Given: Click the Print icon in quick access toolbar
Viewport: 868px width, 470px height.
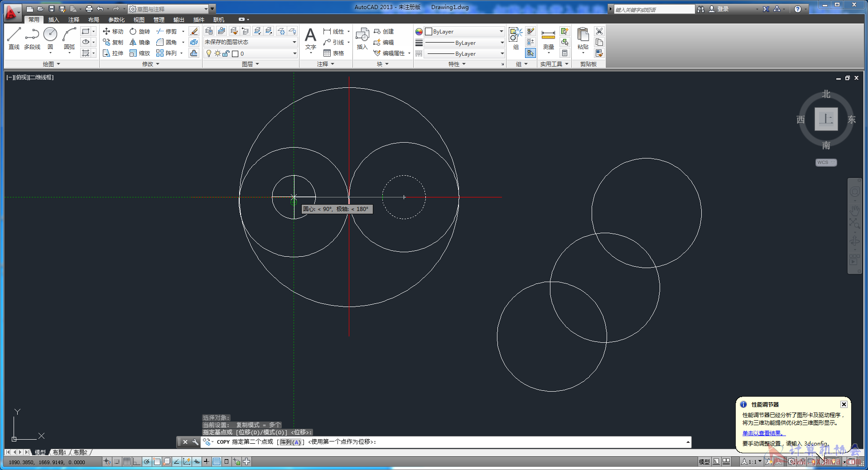Looking at the screenshot, I should [89, 9].
